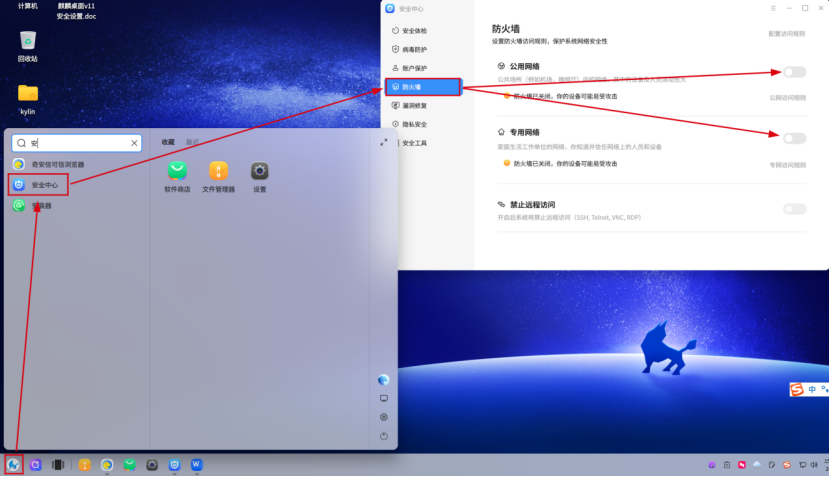Open the multitasking view taskbar icon
This screenshot has width=829, height=477.
58,464
